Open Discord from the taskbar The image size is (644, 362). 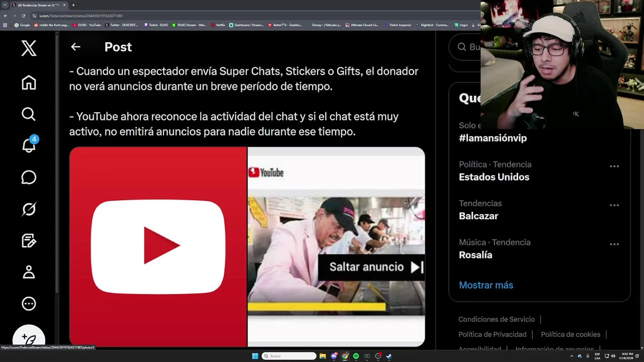pos(334,356)
